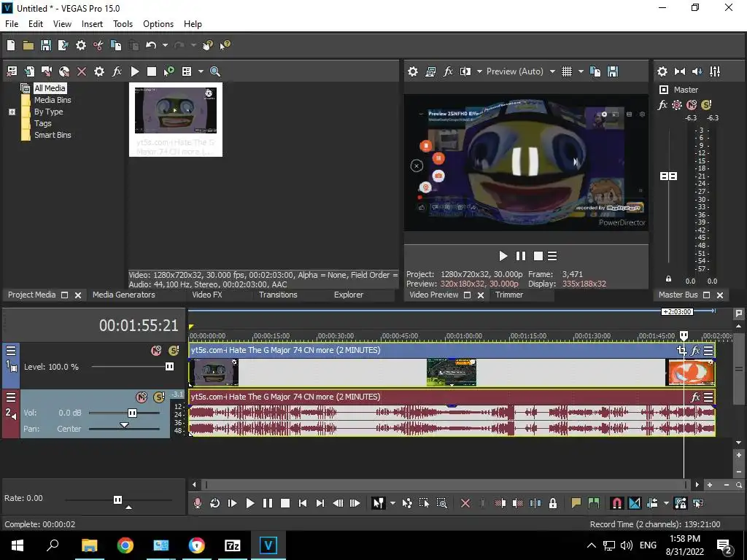747x560 pixels.
Task: Open the What's This help icon
Action: pos(225,45)
